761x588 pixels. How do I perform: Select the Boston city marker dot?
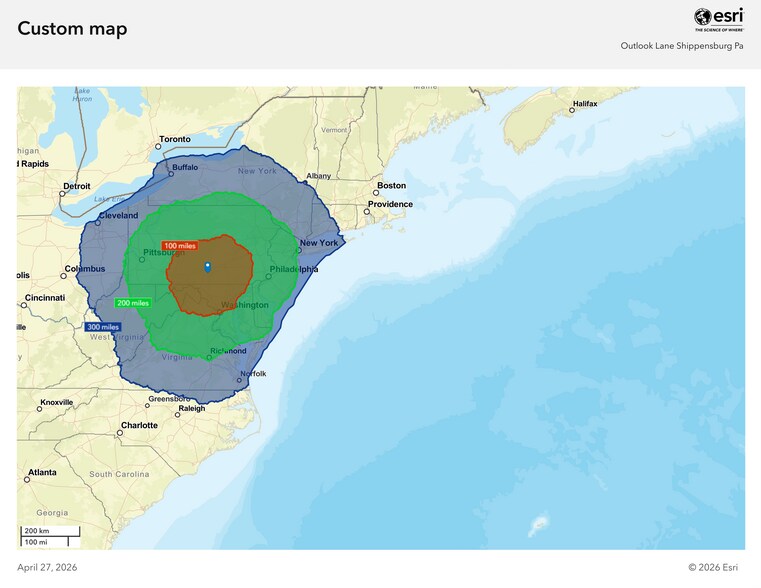tap(376, 193)
